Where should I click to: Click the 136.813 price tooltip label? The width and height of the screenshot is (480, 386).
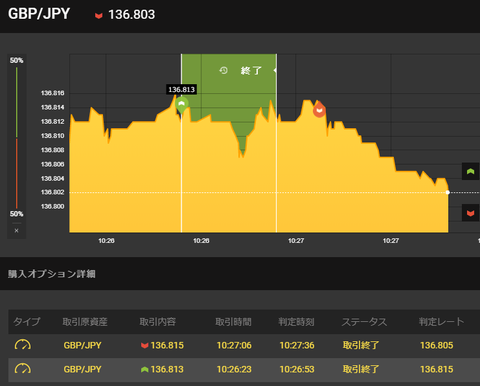(x=181, y=89)
